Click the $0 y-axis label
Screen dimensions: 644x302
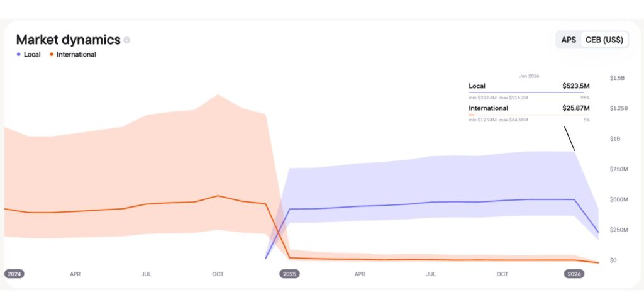pyautogui.click(x=613, y=260)
